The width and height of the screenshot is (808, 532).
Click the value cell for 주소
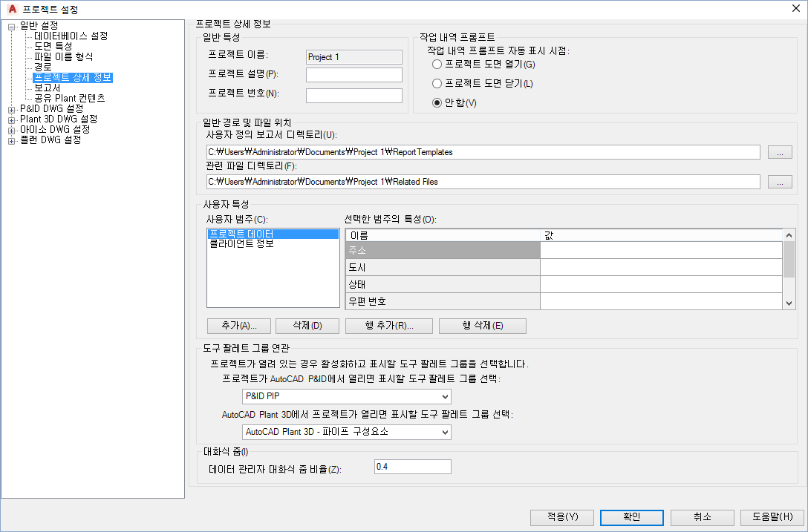click(661, 250)
